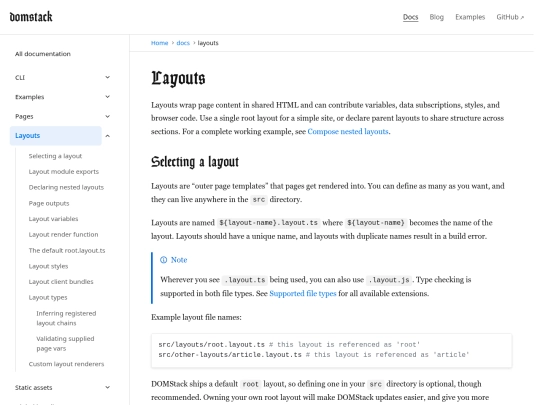The image size is (540, 405).
Task: Click the Note info icon
Action: pyautogui.click(x=164, y=260)
